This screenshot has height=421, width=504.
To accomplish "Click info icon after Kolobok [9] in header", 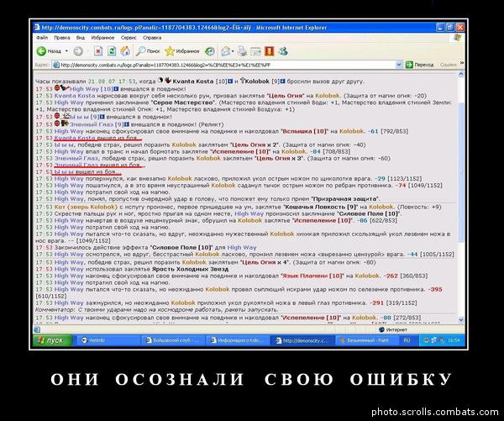I will pos(283,82).
